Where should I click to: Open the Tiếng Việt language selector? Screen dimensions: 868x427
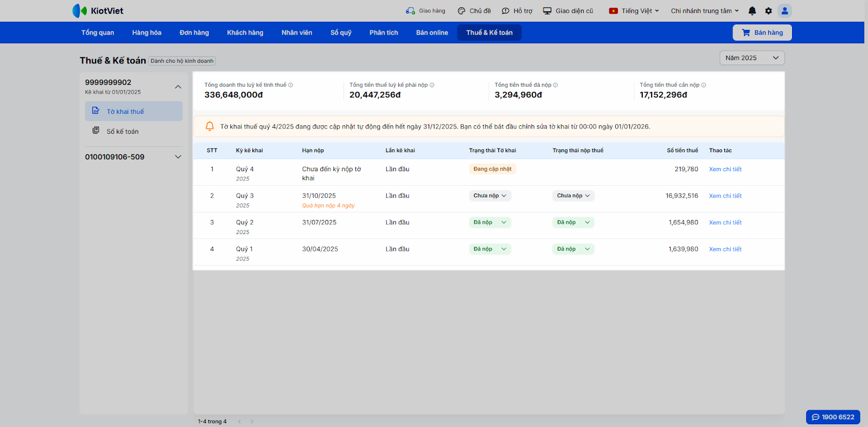(x=634, y=11)
